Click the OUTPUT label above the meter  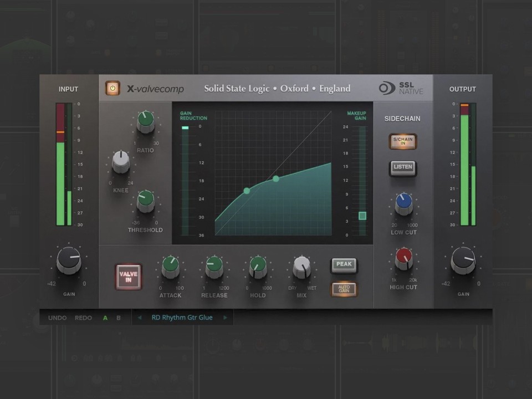pyautogui.click(x=462, y=89)
